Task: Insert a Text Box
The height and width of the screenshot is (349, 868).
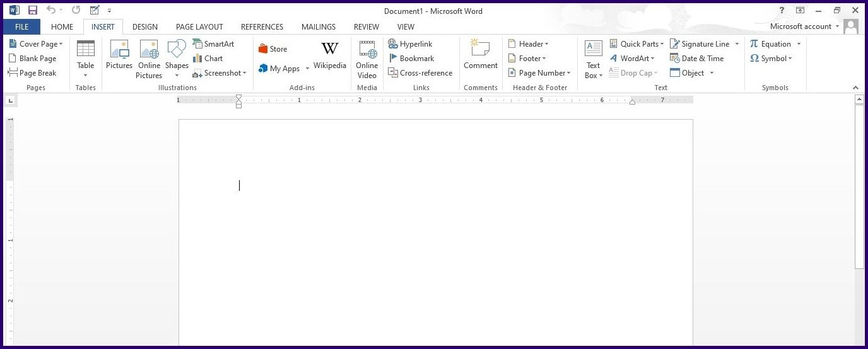Action: pos(594,59)
